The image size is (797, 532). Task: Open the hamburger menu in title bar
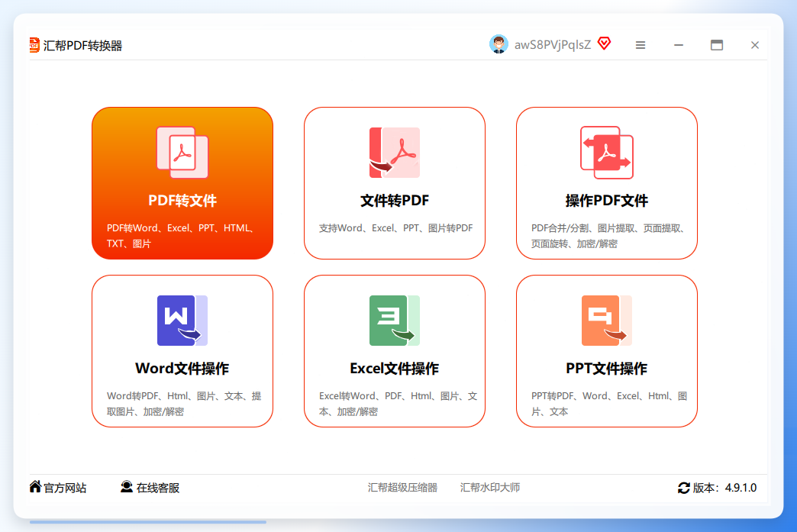click(641, 45)
